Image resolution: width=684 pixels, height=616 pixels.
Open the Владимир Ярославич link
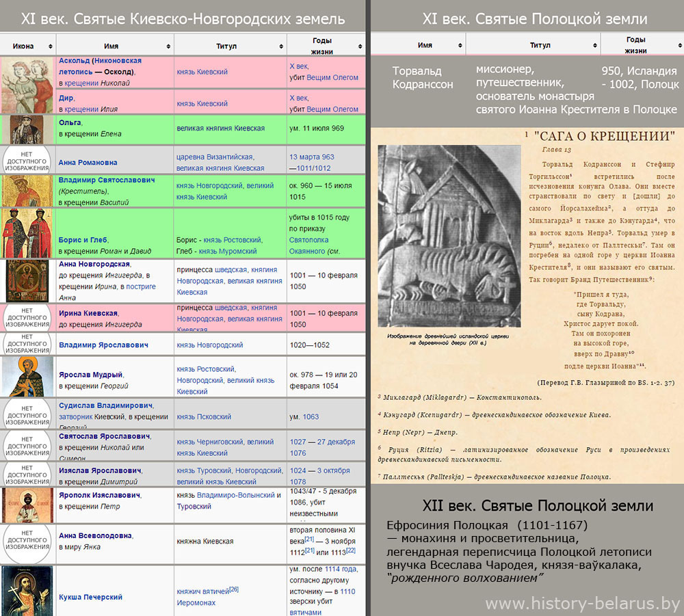tap(103, 345)
